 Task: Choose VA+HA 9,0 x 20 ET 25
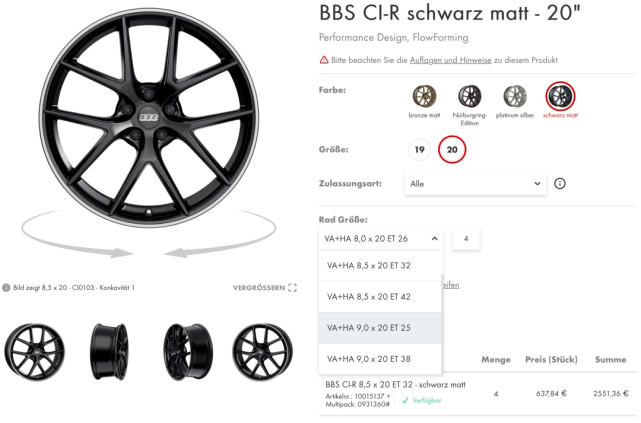pyautogui.click(x=369, y=327)
